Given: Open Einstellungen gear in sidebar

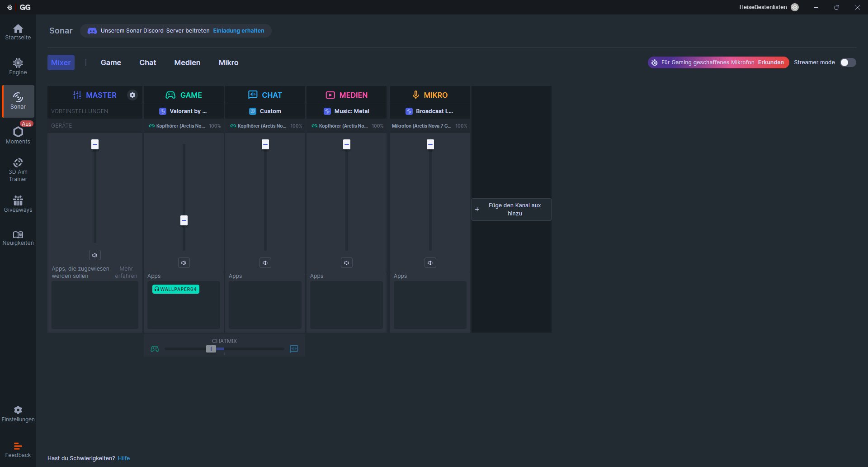Looking at the screenshot, I should [x=18, y=414].
